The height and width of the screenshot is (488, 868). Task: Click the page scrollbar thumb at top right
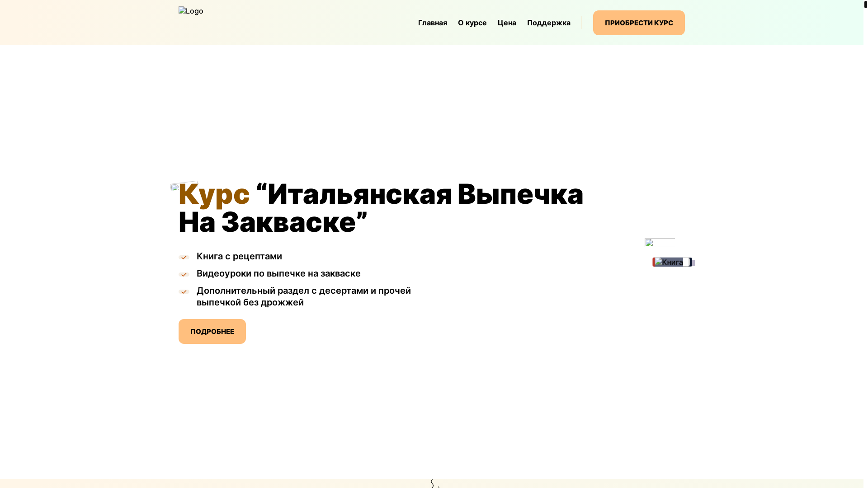click(x=866, y=5)
